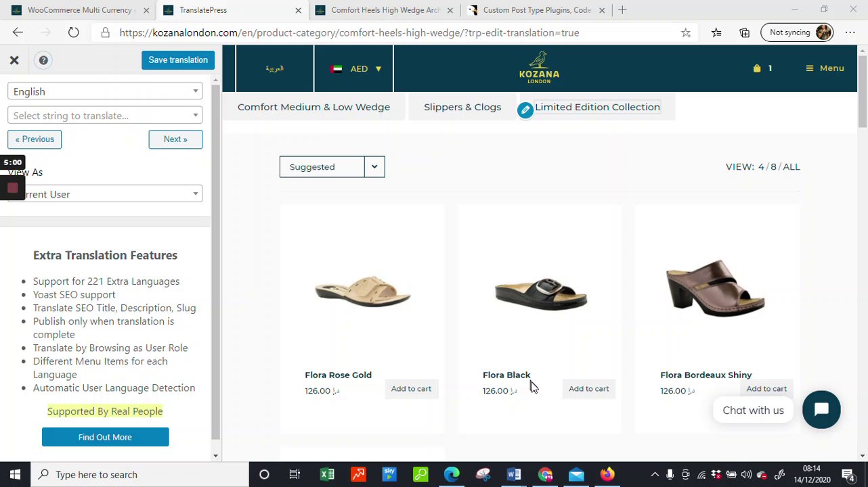Viewport: 868px width, 487px height.
Task: Go back using browser back arrow
Action: [18, 32]
